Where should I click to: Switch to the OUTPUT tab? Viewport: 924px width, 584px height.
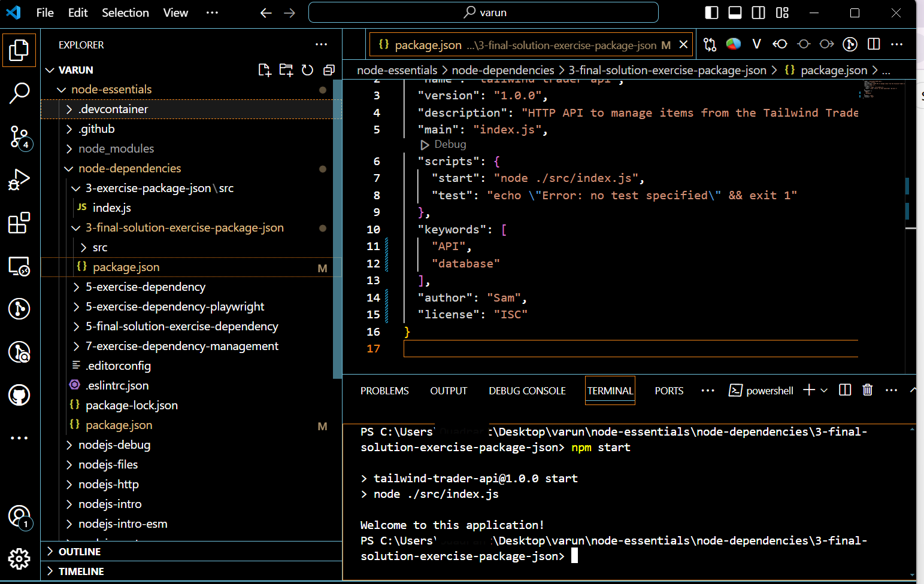[x=449, y=391]
